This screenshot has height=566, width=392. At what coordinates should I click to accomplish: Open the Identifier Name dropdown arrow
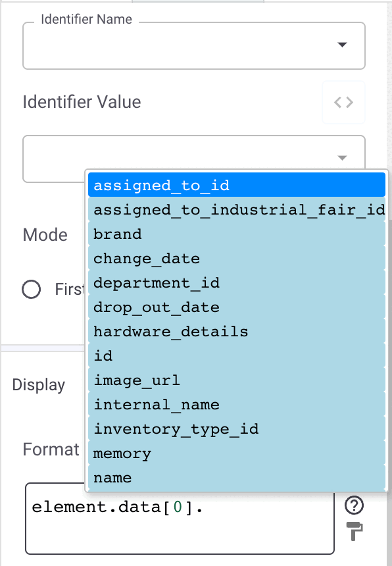click(342, 45)
